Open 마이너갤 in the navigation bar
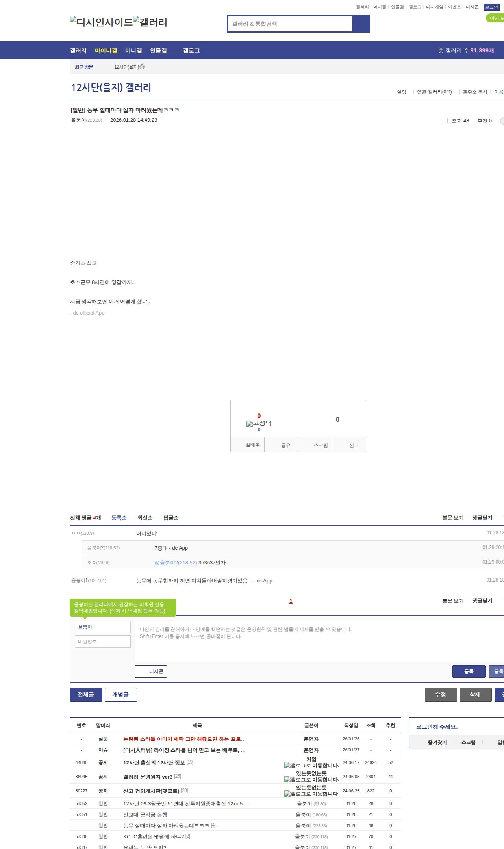Viewport: 504px width, 849px height. click(x=106, y=50)
